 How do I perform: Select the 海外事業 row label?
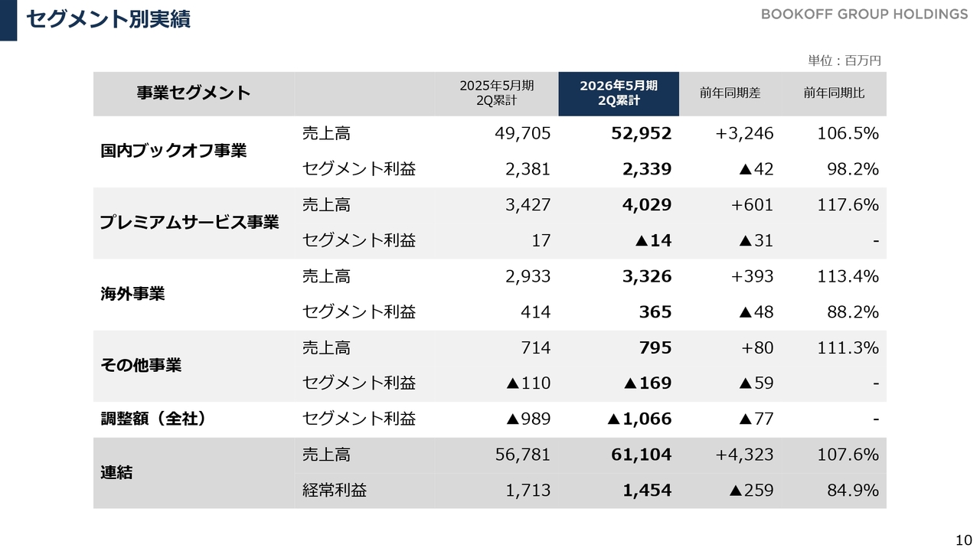click(x=132, y=294)
